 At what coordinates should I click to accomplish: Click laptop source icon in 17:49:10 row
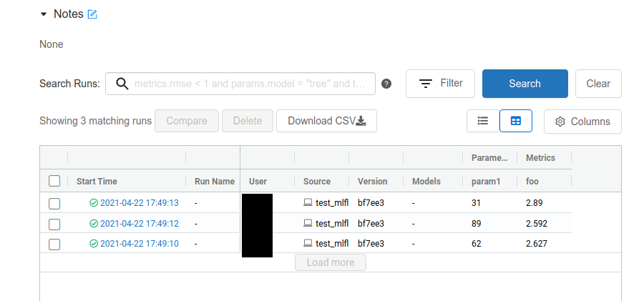(308, 243)
